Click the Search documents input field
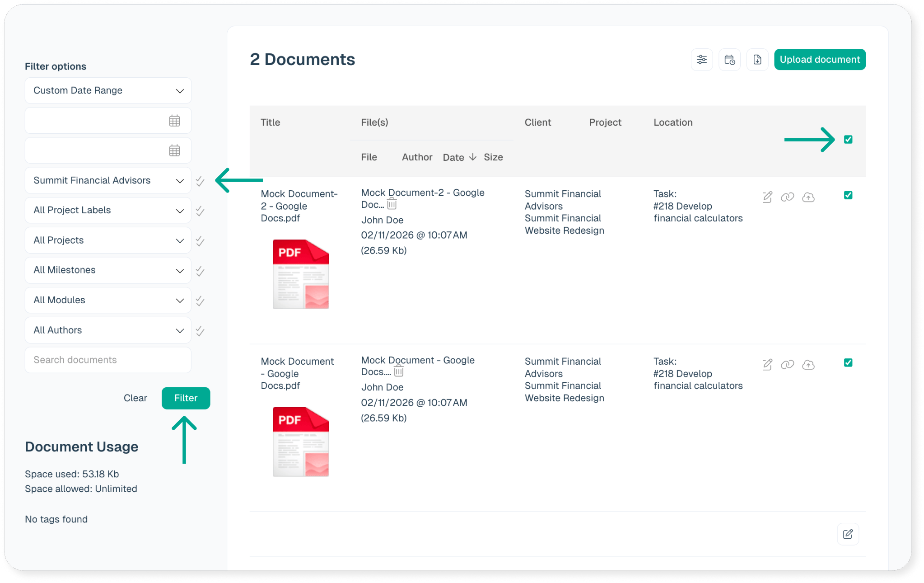 click(108, 360)
